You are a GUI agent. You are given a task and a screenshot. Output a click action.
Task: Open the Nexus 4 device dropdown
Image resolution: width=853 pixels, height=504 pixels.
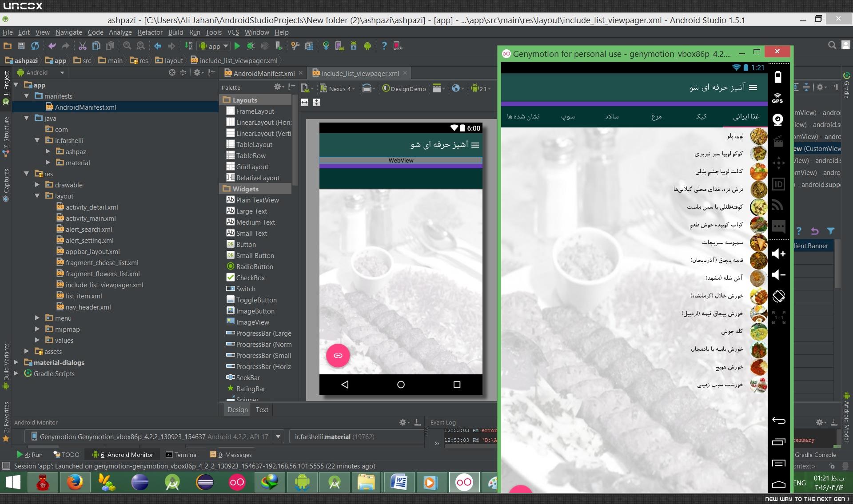coord(338,88)
